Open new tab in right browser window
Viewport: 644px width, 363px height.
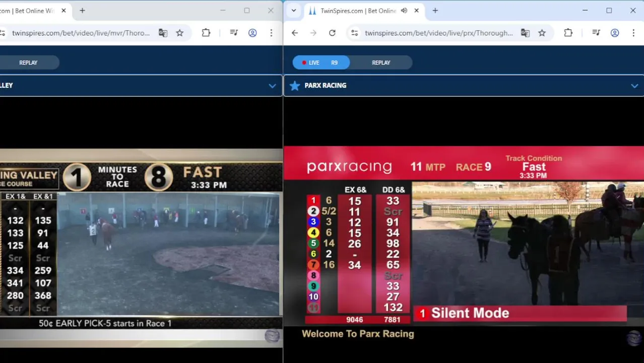(435, 11)
